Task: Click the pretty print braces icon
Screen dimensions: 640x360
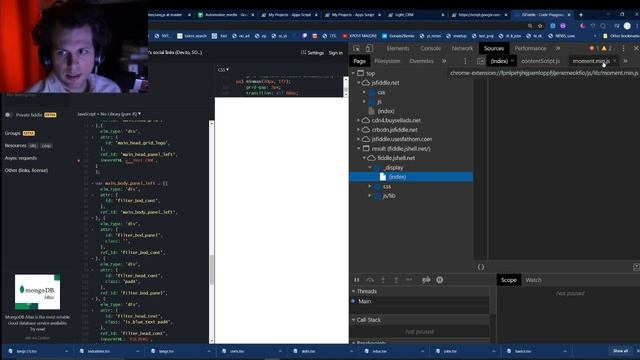Action: pyautogui.click(x=481, y=267)
